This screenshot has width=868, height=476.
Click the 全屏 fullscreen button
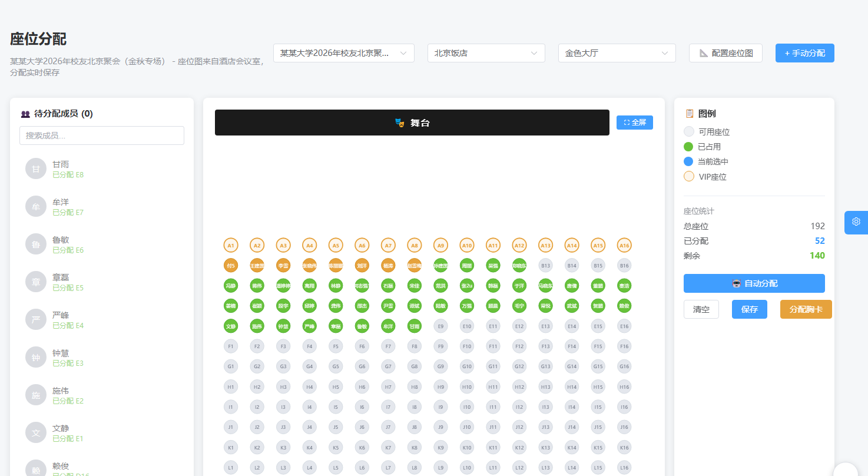coord(635,123)
